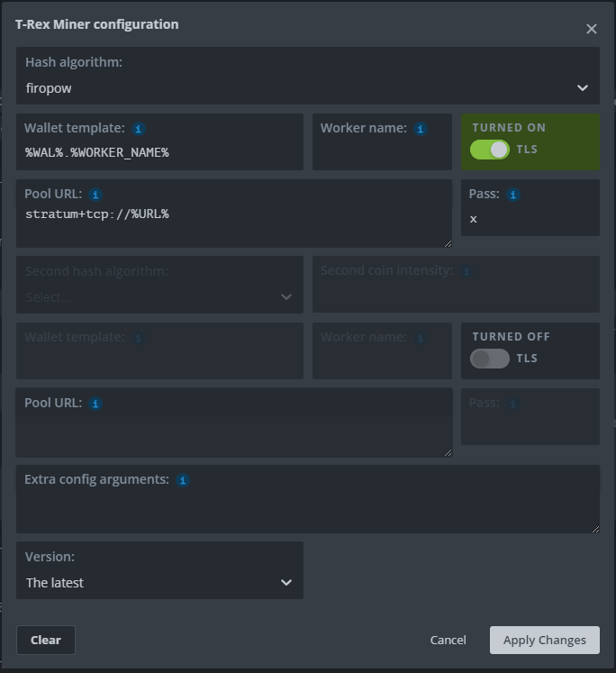Click Apply Changes button
Viewport: 616px width, 673px height.
coord(544,640)
